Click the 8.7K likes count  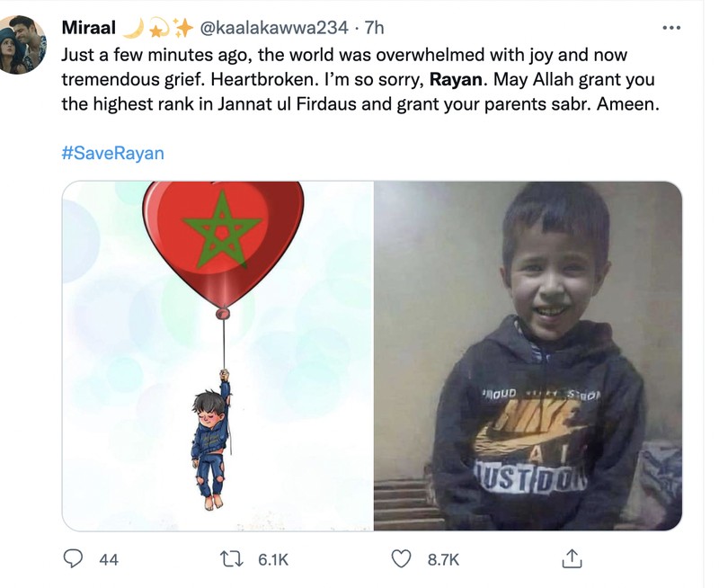tap(442, 559)
